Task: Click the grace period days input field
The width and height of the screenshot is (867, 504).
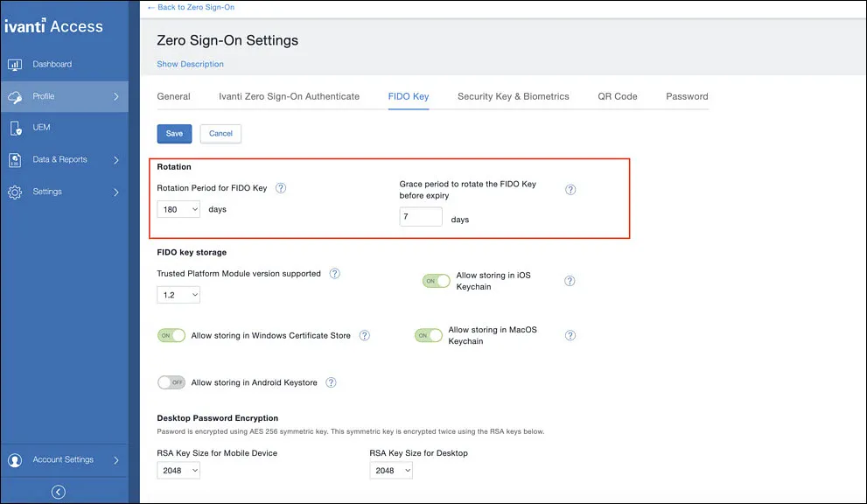Action: pos(421,216)
